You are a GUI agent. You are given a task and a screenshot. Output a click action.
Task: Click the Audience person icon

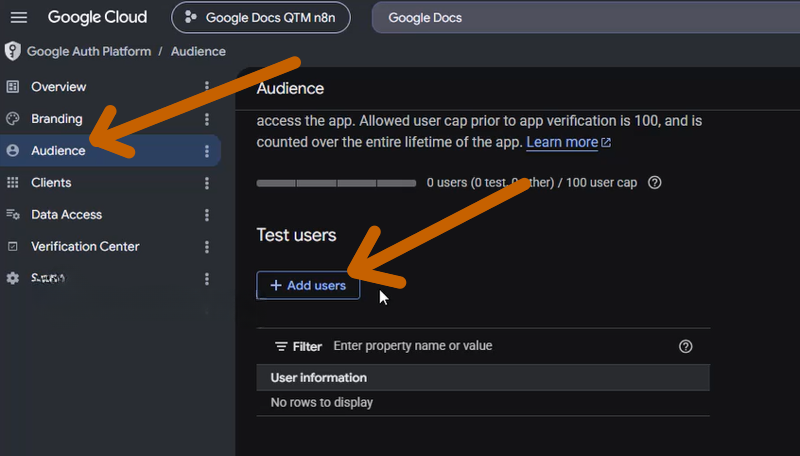pyautogui.click(x=13, y=150)
